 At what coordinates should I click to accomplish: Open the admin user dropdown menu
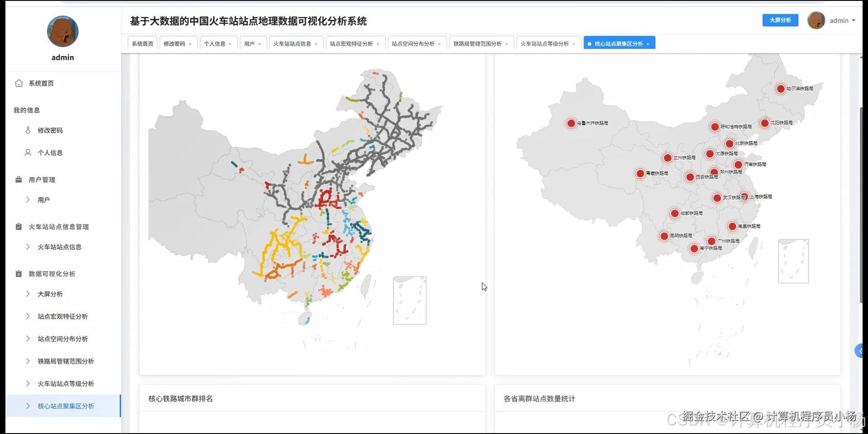843,20
